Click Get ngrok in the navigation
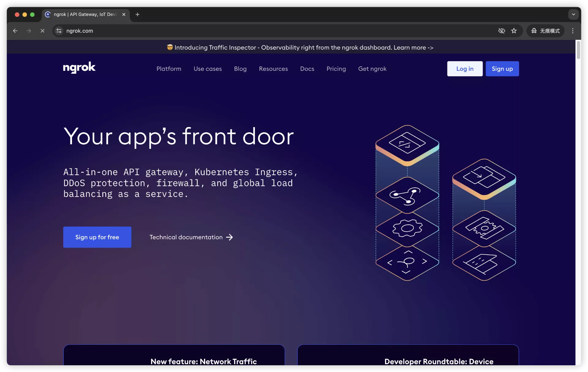588x372 pixels. tap(372, 69)
